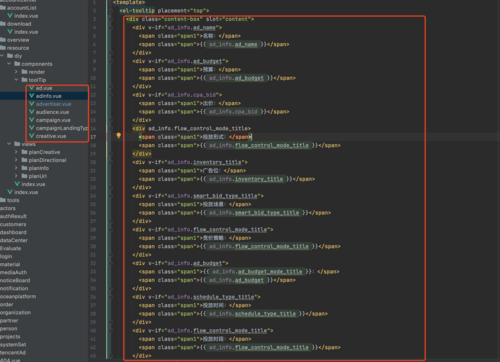Expand the planDirectional folder chevron
The image size is (500, 362).
tap(16, 160)
